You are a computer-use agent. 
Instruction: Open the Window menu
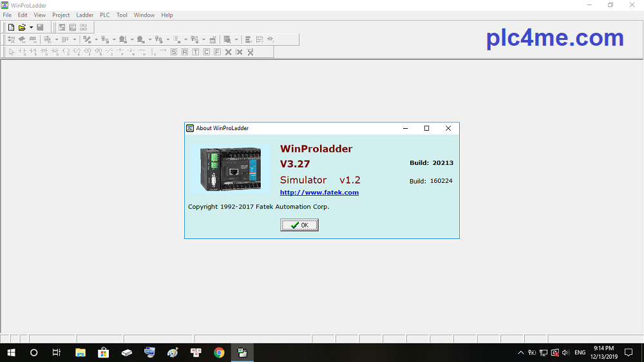point(144,15)
